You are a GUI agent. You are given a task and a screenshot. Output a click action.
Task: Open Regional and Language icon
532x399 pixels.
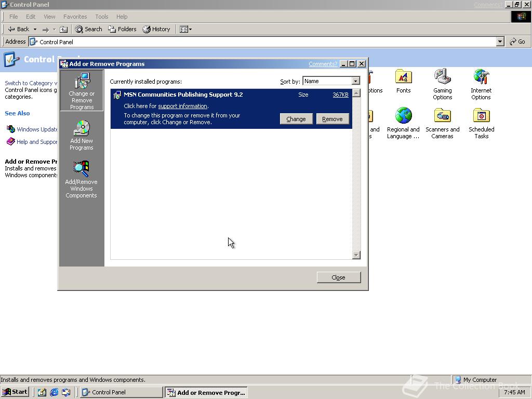(x=403, y=123)
